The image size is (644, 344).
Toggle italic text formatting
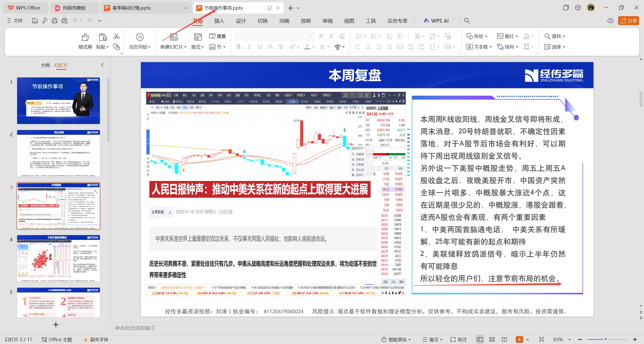[249, 47]
